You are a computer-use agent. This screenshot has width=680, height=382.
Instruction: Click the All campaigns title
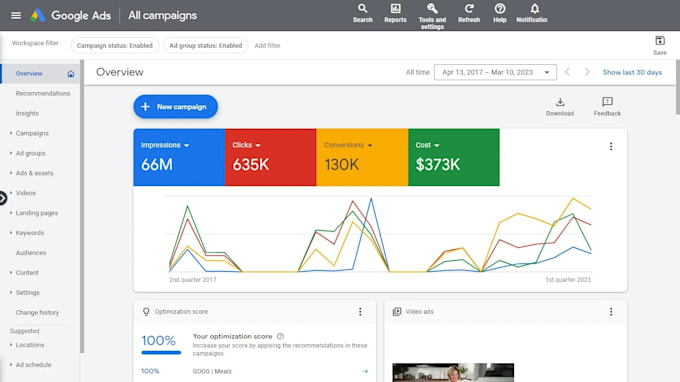pos(163,16)
